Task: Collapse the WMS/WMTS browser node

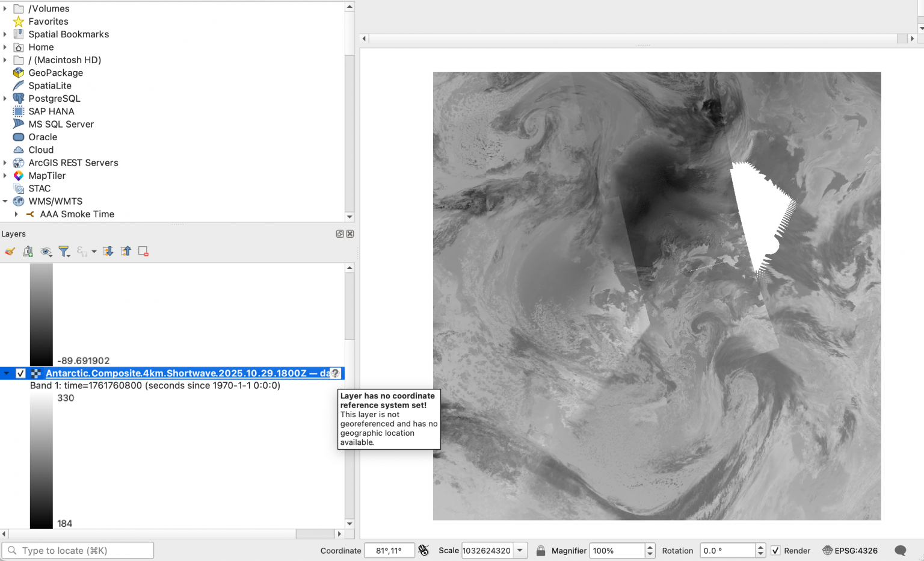Action: tap(5, 202)
